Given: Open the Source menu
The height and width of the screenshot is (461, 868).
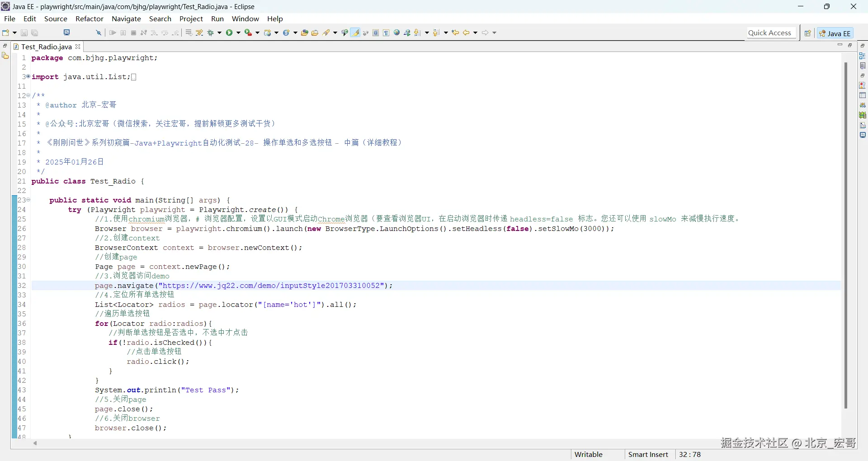Looking at the screenshot, I should pyautogui.click(x=56, y=19).
